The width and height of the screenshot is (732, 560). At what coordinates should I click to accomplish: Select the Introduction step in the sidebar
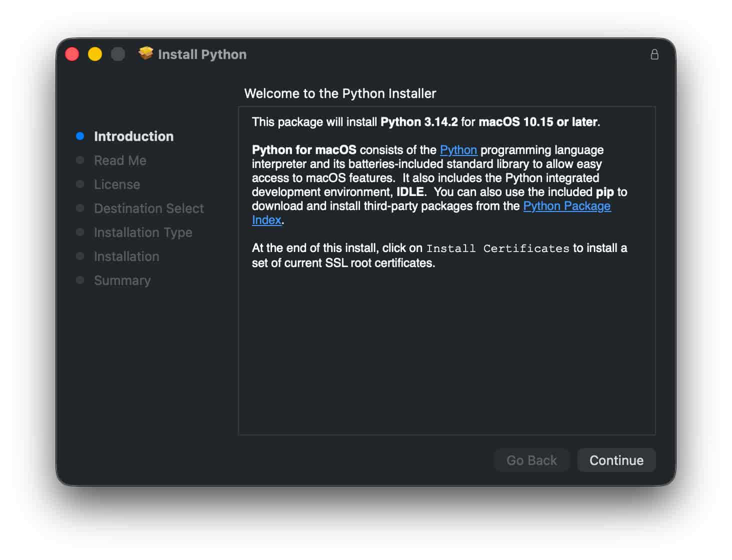(x=133, y=136)
